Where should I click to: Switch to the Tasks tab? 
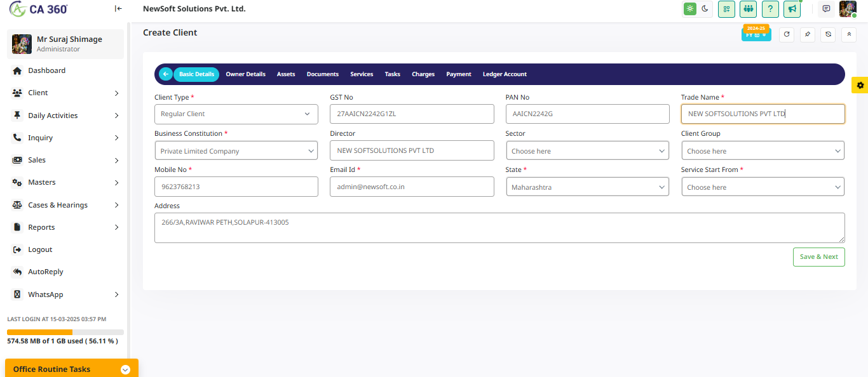click(393, 74)
